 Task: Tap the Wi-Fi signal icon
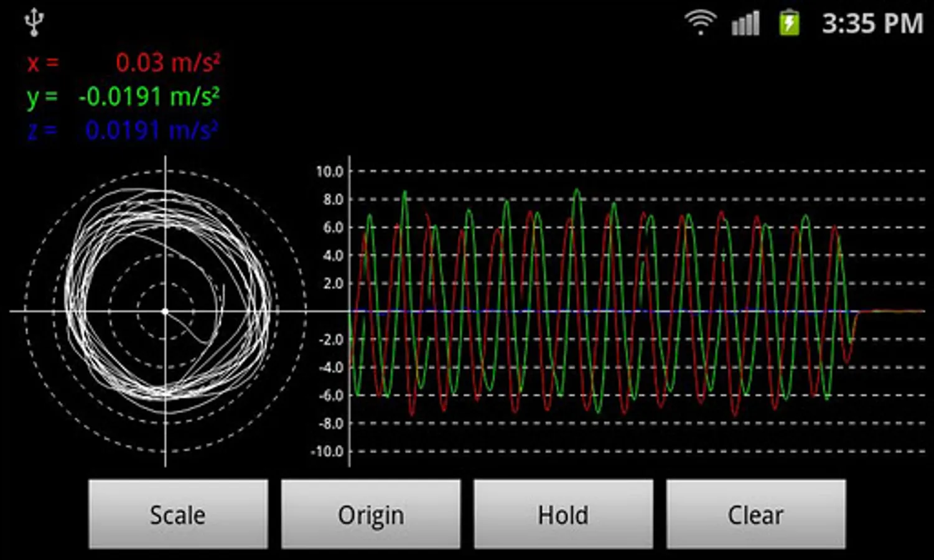coord(700,23)
